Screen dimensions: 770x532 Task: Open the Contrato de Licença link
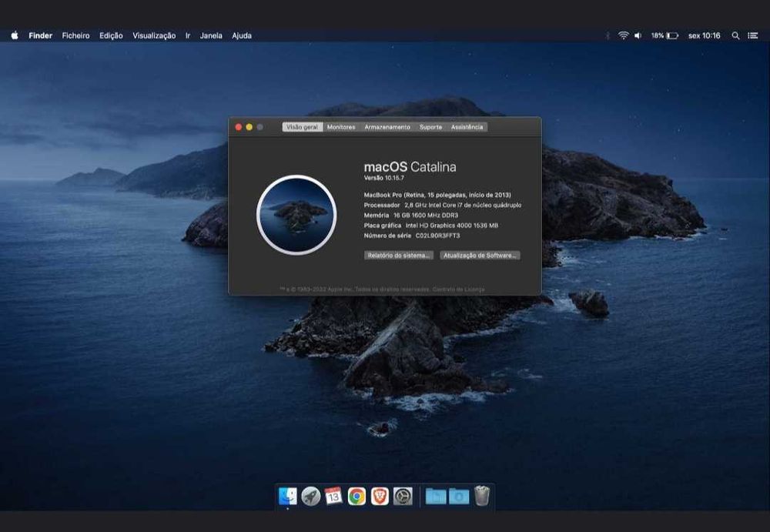tap(459, 289)
